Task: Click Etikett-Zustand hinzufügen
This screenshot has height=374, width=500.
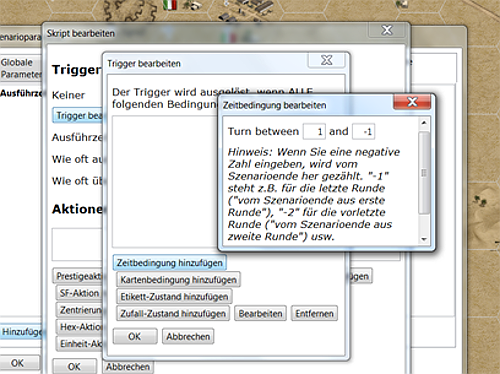Action: coord(174,296)
